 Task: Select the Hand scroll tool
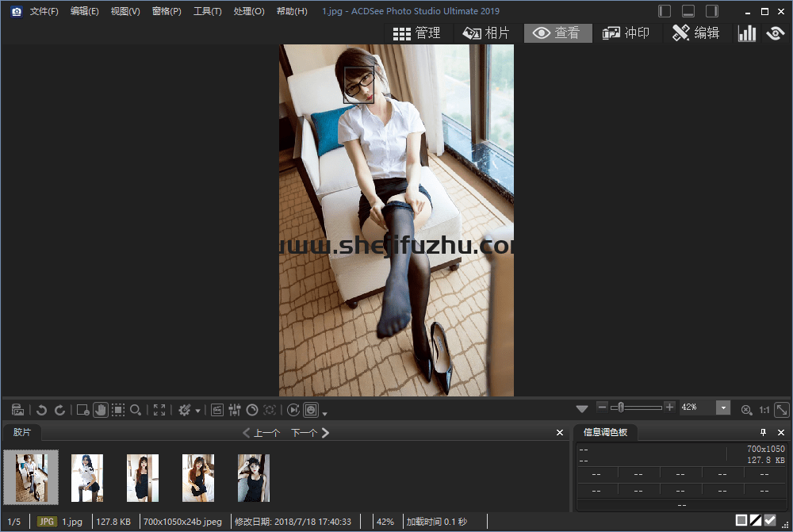coord(101,410)
